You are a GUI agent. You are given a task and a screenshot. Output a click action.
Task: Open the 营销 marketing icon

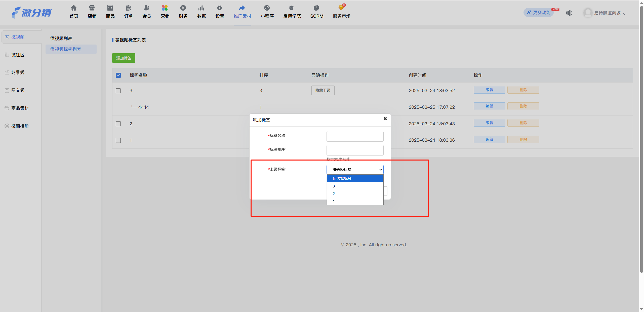(x=165, y=8)
